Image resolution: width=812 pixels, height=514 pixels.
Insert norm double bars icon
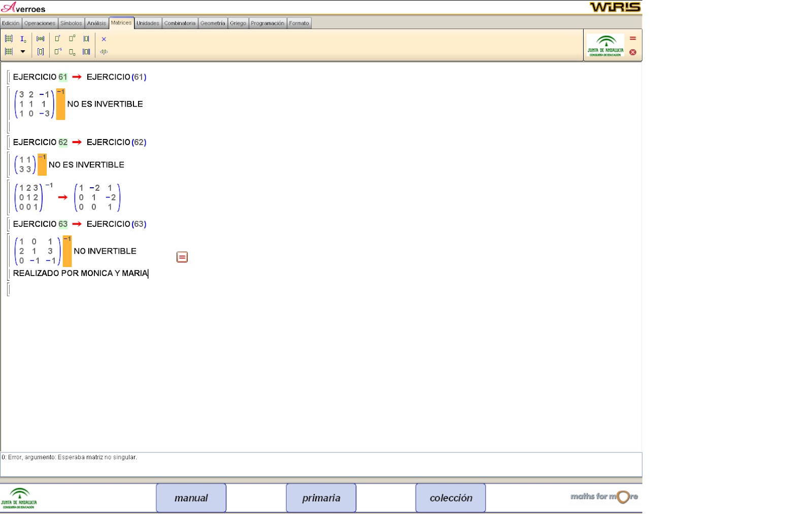(86, 51)
